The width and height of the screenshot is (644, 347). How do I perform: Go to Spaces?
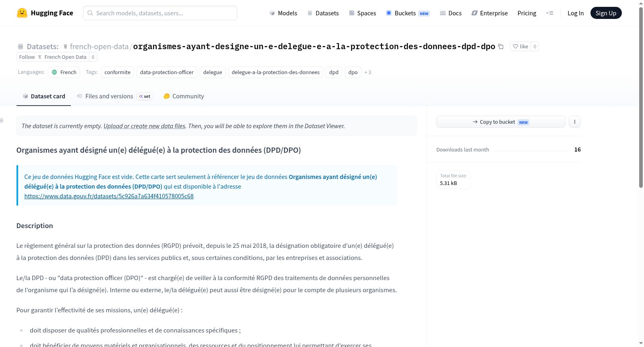pyautogui.click(x=362, y=13)
